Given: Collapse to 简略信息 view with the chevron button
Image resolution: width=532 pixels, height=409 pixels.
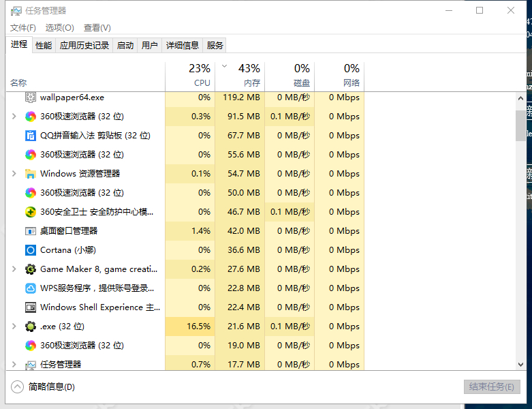Looking at the screenshot, I should click(x=17, y=387).
